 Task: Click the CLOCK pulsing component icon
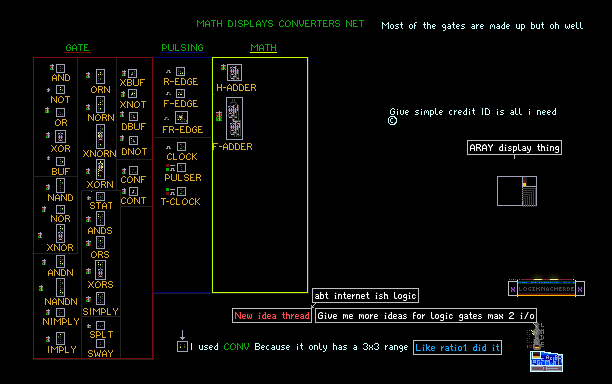(181, 146)
